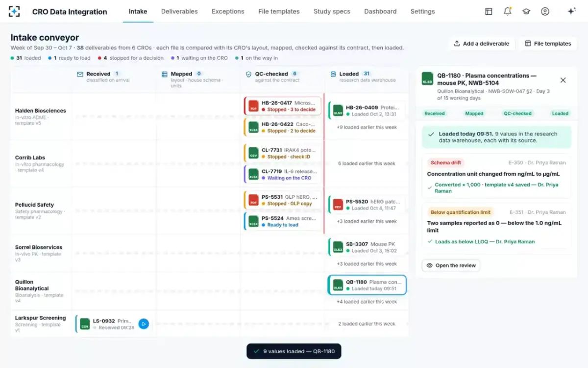The image size is (588, 368).
Task: Click the XLSX icon on HB-26-0422 card
Action: pyautogui.click(x=253, y=128)
